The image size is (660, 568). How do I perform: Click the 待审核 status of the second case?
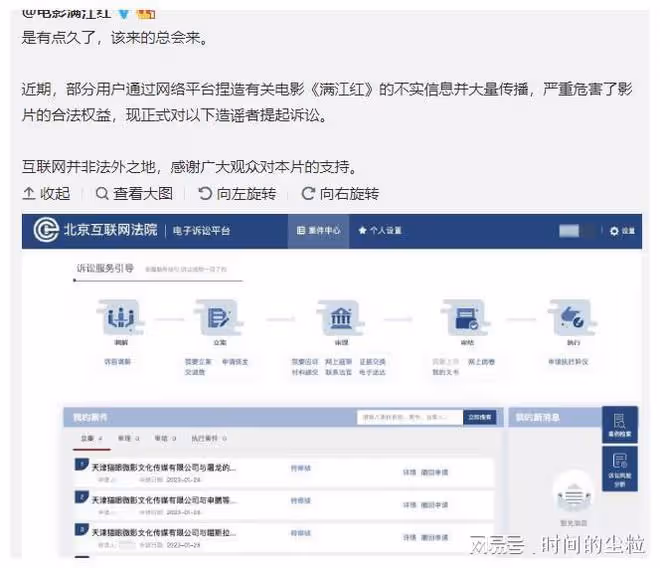tap(301, 501)
